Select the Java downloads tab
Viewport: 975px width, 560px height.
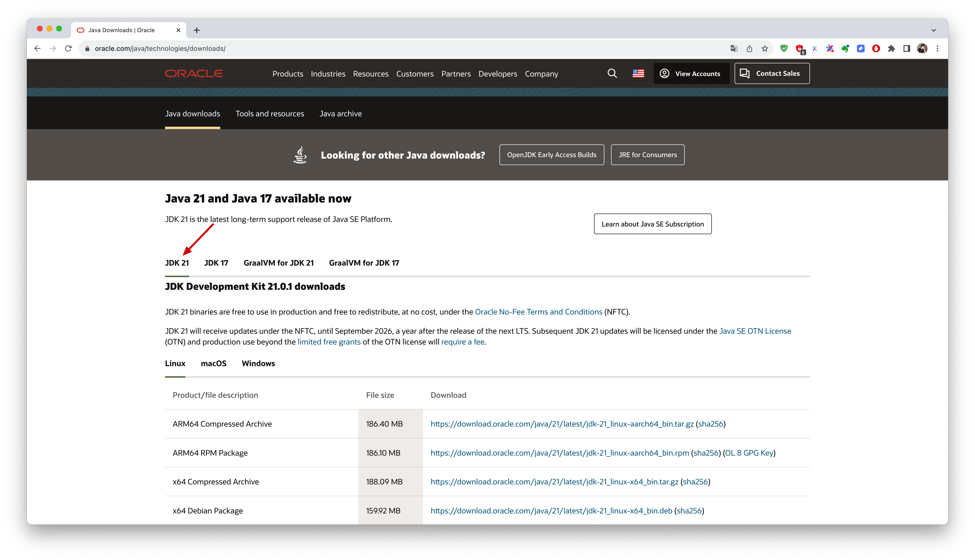193,113
